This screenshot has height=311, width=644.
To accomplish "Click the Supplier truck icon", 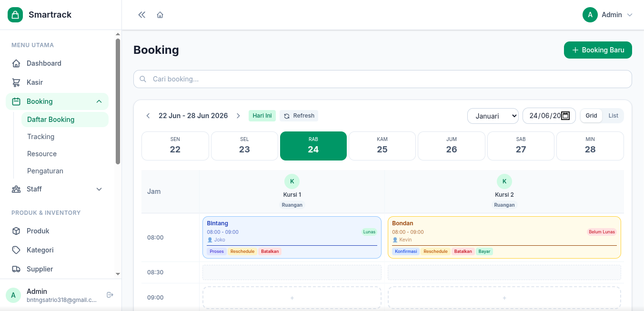I will click(16, 269).
